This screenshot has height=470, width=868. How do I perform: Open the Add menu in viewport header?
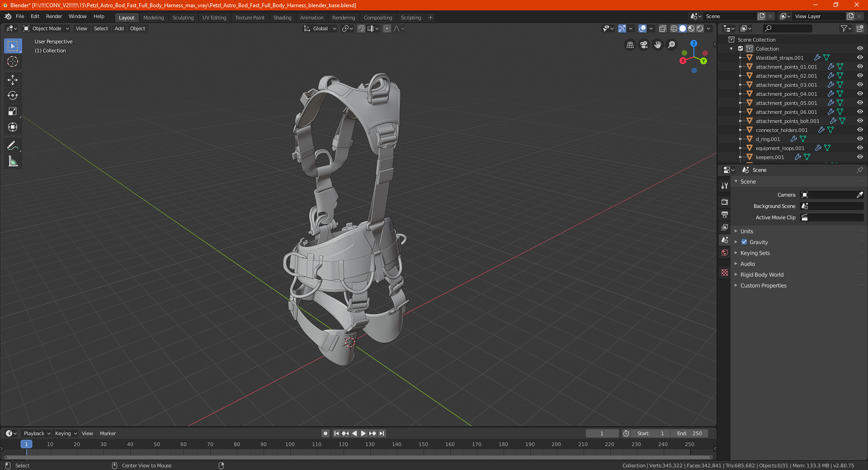click(119, 28)
